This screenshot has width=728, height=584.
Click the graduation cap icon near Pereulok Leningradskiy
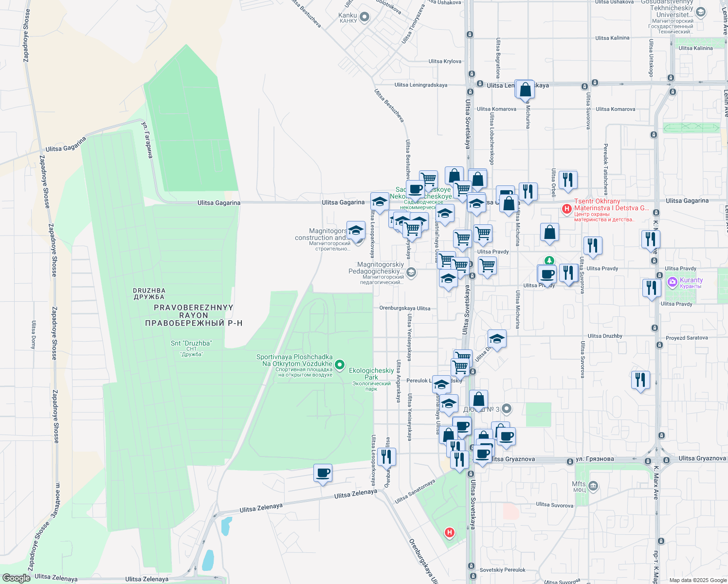(441, 384)
